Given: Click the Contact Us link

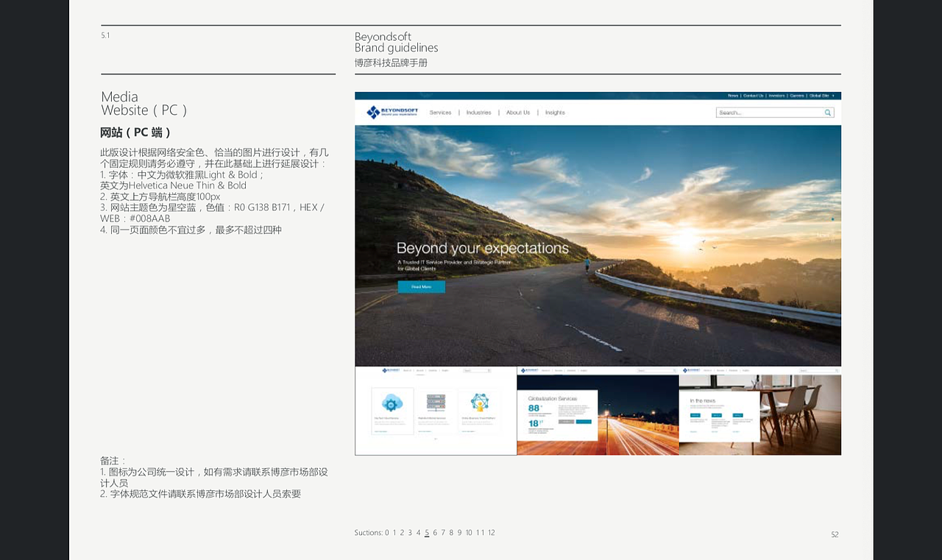Looking at the screenshot, I should [x=753, y=95].
